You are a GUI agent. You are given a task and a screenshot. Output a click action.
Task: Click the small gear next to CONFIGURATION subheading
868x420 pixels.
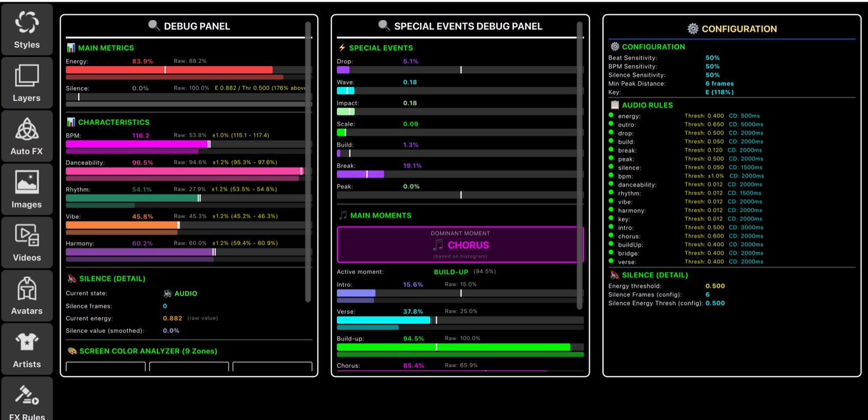click(615, 47)
